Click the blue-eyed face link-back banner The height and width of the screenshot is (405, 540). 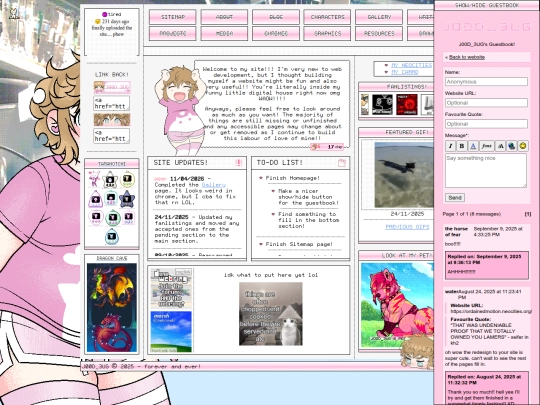pyautogui.click(x=112, y=120)
